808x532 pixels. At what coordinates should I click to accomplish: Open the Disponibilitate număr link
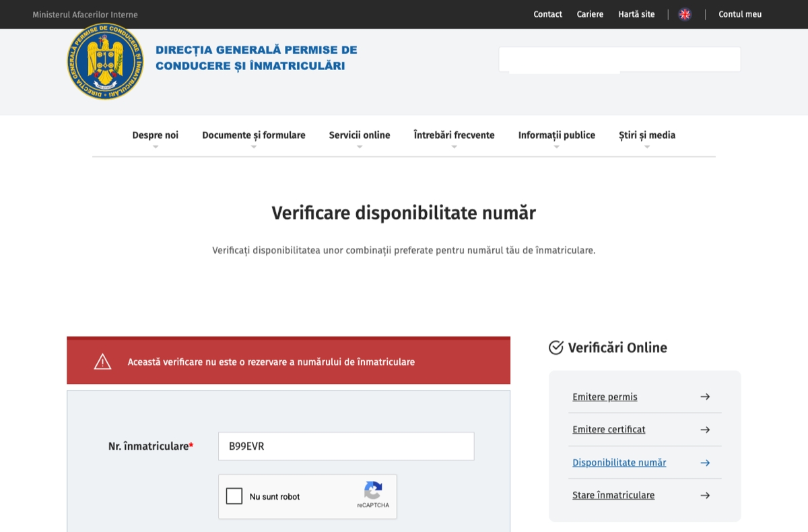pos(618,463)
